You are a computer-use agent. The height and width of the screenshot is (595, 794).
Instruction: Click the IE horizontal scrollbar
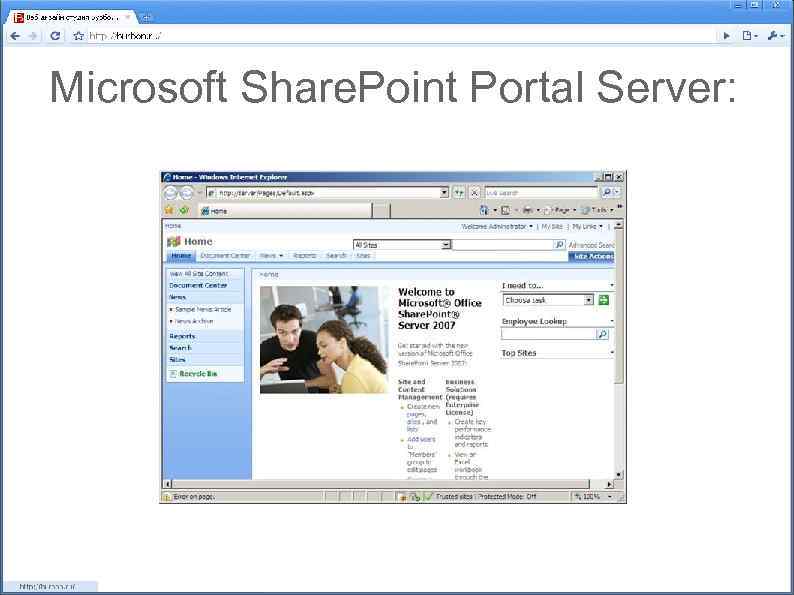(x=387, y=484)
